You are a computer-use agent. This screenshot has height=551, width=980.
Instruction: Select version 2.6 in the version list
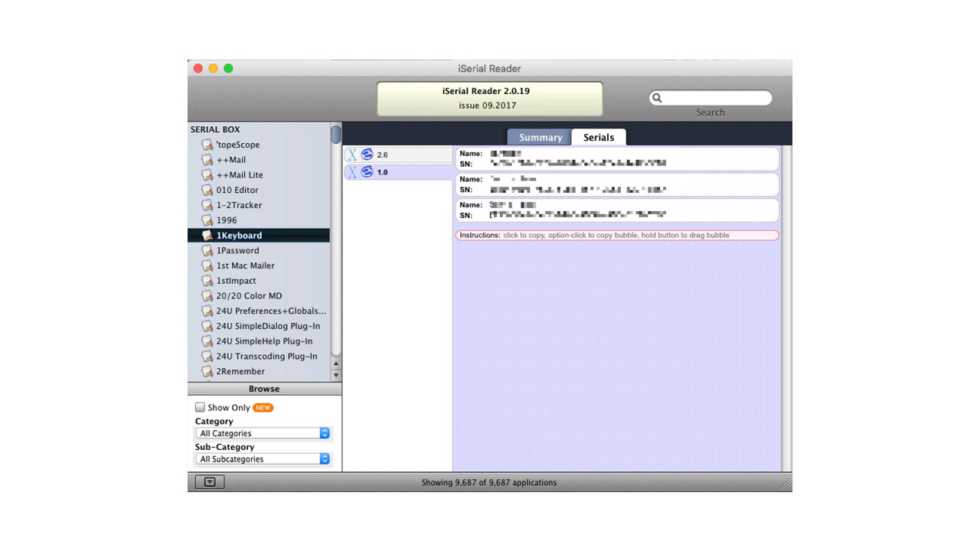click(398, 155)
